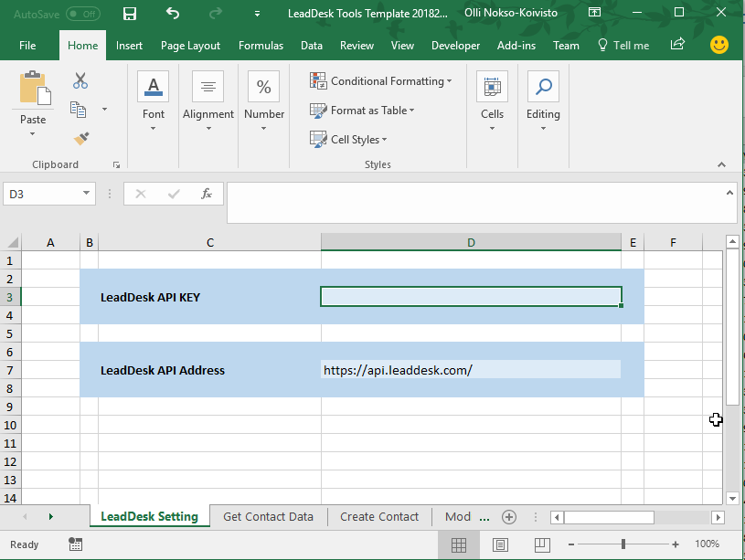Open the Name Box dropdown arrow
745x560 pixels.
(87, 194)
